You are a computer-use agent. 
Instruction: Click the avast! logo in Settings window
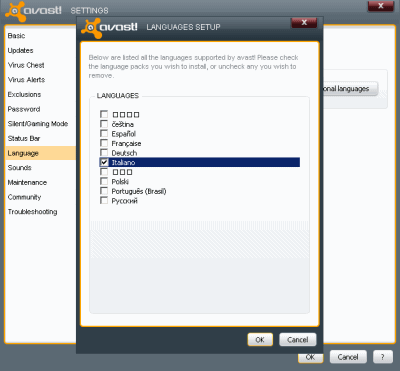(33, 11)
